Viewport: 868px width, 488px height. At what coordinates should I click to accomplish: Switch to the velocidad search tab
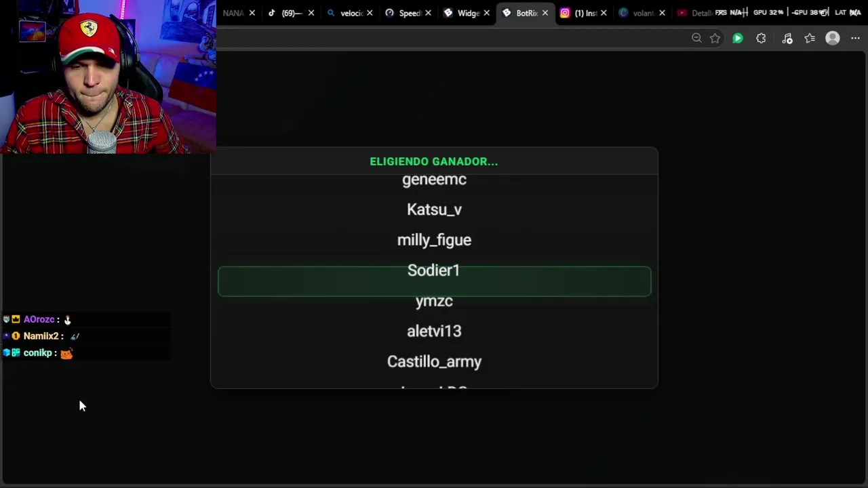(344, 13)
